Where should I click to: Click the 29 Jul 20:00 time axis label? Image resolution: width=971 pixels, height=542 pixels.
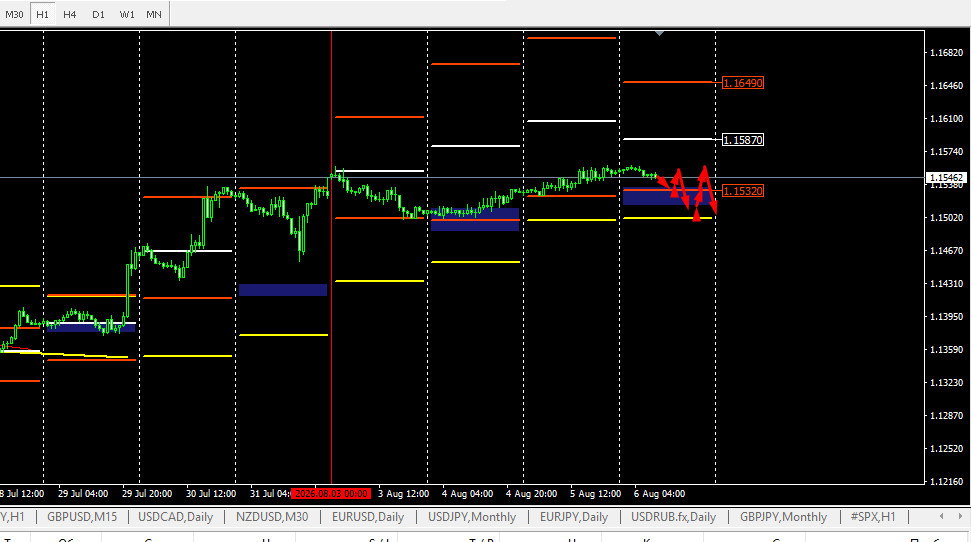[x=147, y=494]
